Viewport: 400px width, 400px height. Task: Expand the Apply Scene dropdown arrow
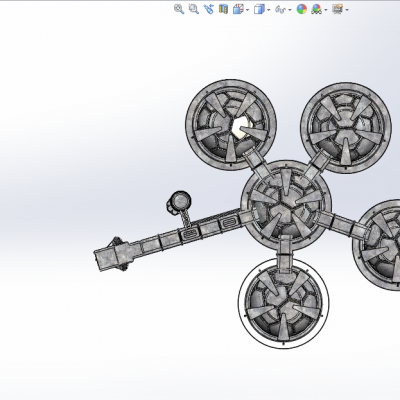coord(326,10)
